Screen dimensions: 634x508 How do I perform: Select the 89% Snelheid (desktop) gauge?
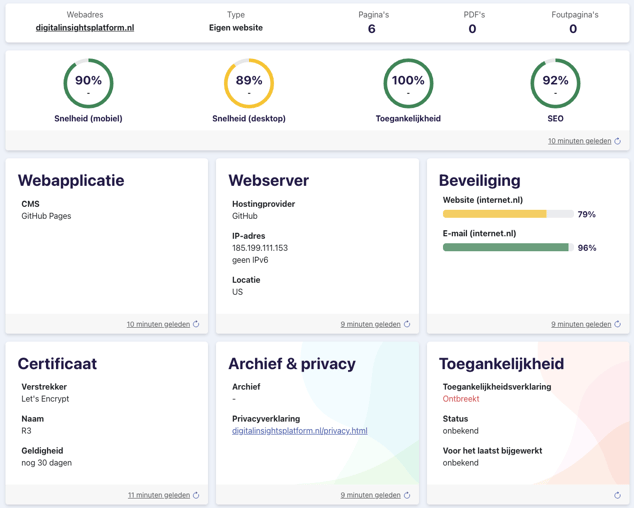(249, 83)
